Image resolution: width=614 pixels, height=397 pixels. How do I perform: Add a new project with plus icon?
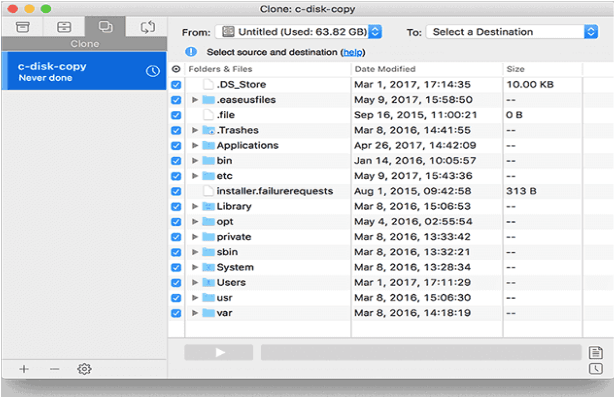24,369
